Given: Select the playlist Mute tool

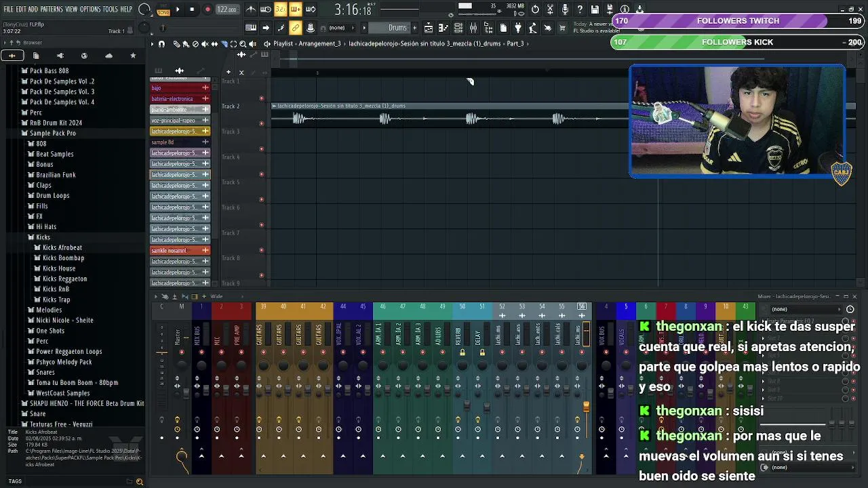Looking at the screenshot, I should click(x=205, y=44).
